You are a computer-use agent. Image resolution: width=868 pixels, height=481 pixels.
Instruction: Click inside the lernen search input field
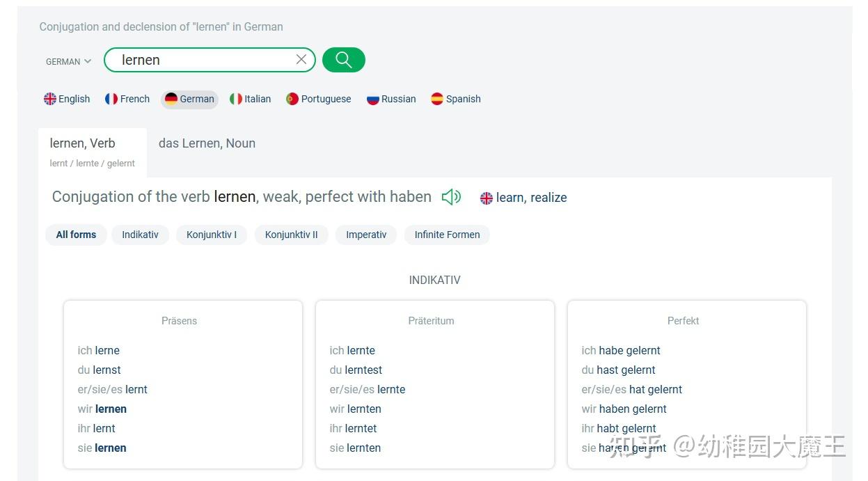click(x=202, y=60)
